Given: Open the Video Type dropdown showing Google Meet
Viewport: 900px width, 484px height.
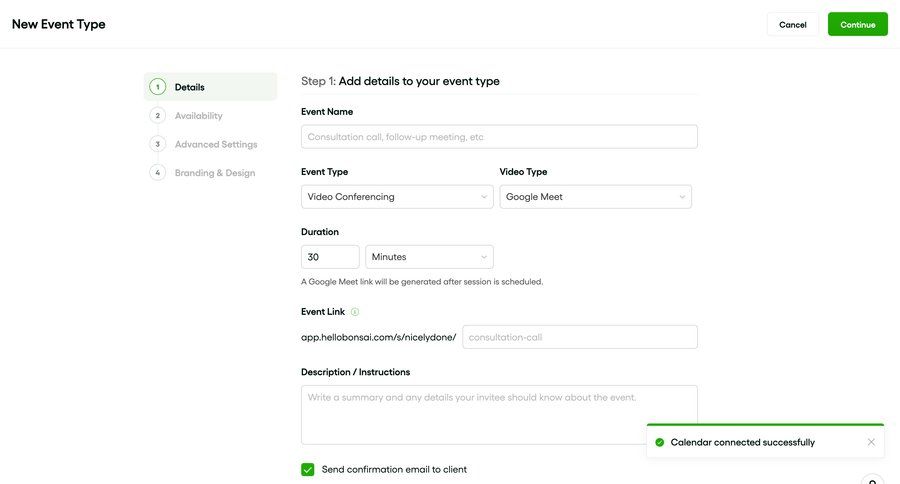Looking at the screenshot, I should click(x=595, y=197).
